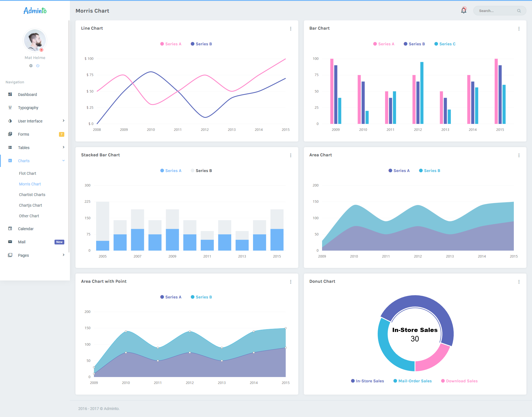532x417 pixels.
Task: Switch to the Chartist Charts page
Action: (32, 194)
